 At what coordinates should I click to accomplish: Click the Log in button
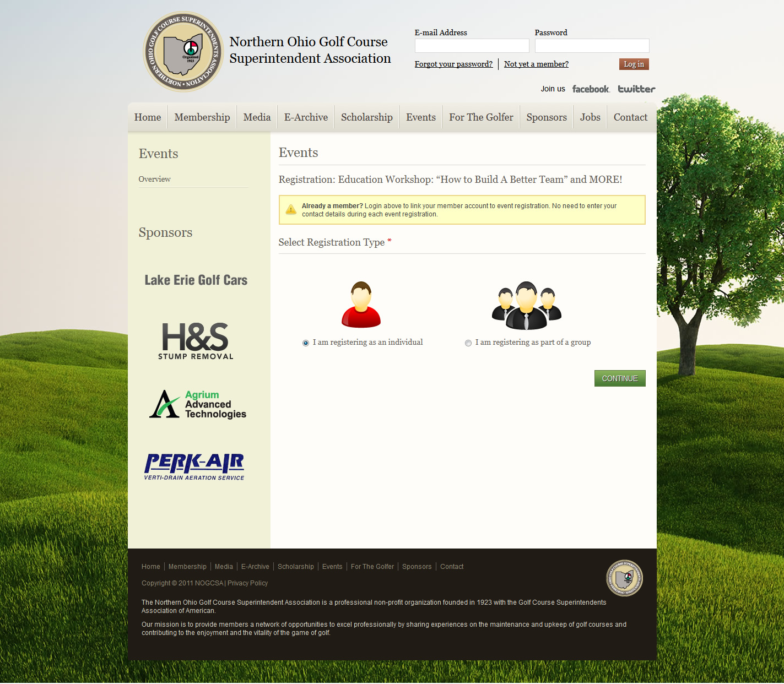pyautogui.click(x=634, y=64)
